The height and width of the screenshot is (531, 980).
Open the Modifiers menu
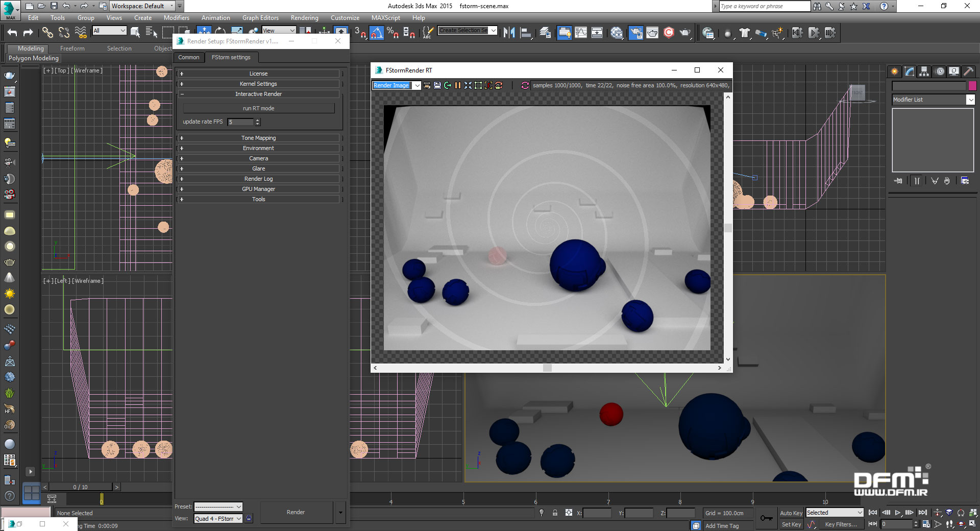point(177,18)
